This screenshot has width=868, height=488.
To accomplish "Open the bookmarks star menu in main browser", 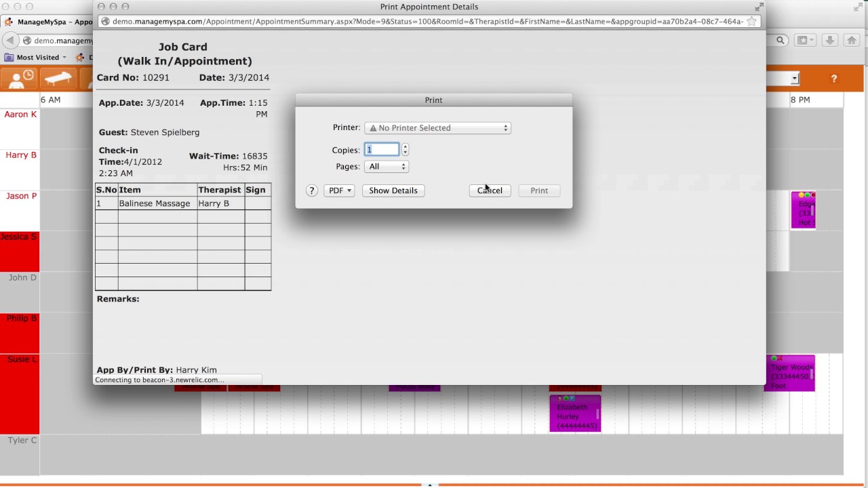I will coord(806,41).
